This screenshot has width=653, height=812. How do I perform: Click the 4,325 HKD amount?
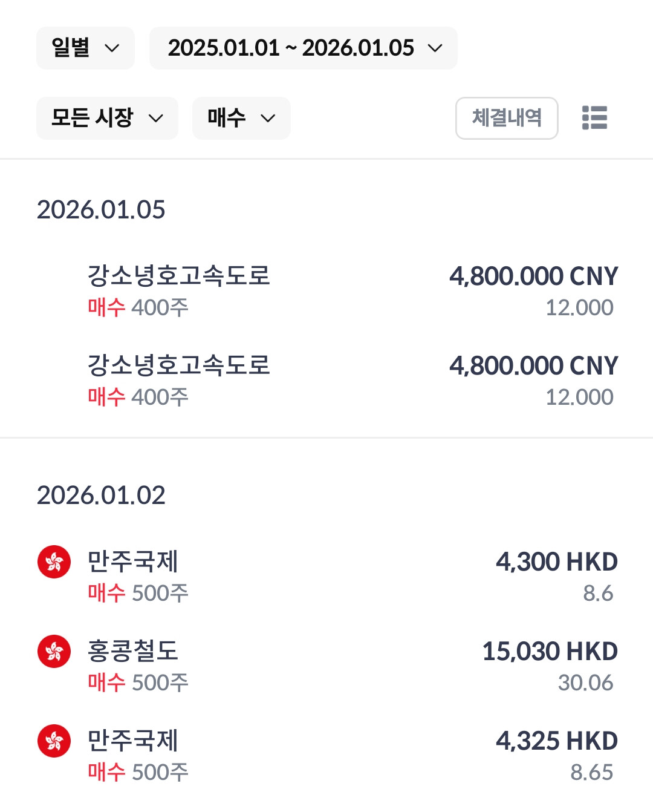click(556, 741)
